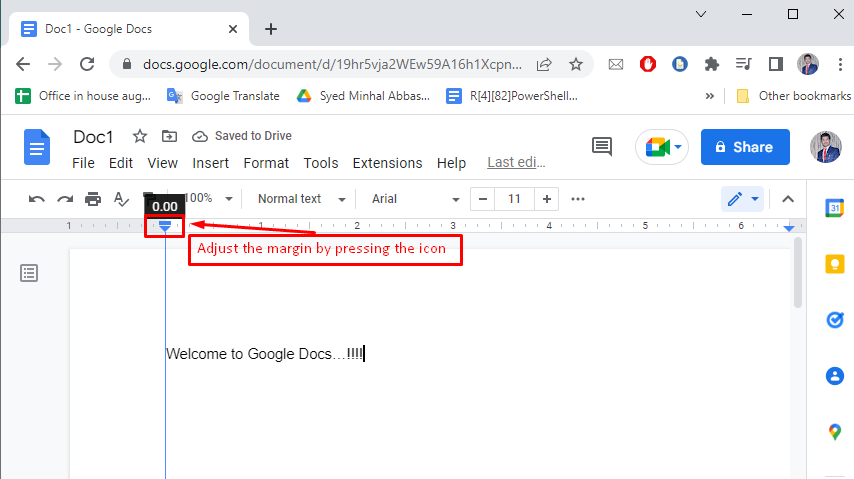
Task: Click the Undo icon in toolbar
Action: click(x=36, y=199)
